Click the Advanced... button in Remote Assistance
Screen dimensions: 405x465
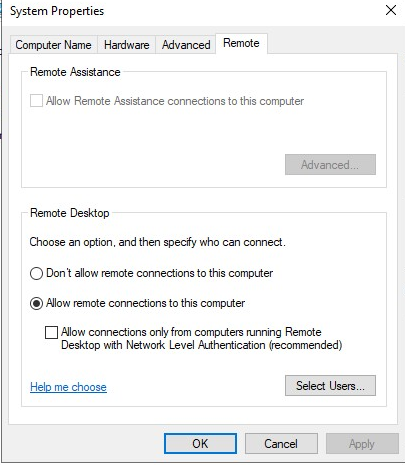coord(330,165)
